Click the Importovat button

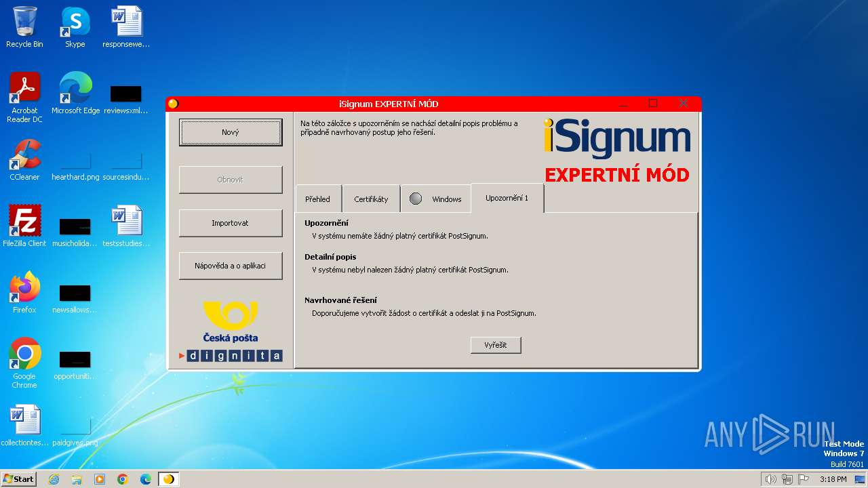point(231,223)
